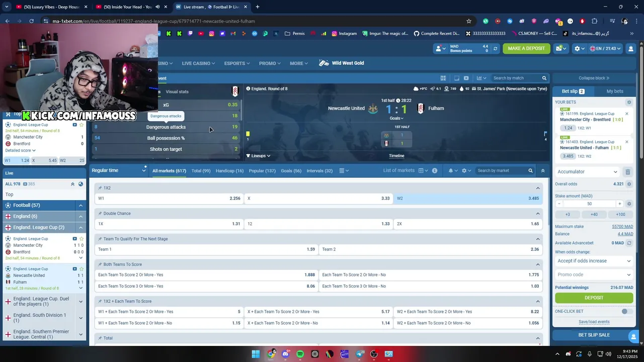Favorite Manchester City match in Live sidebar list
This screenshot has width=644, height=362.
[x=82, y=239]
